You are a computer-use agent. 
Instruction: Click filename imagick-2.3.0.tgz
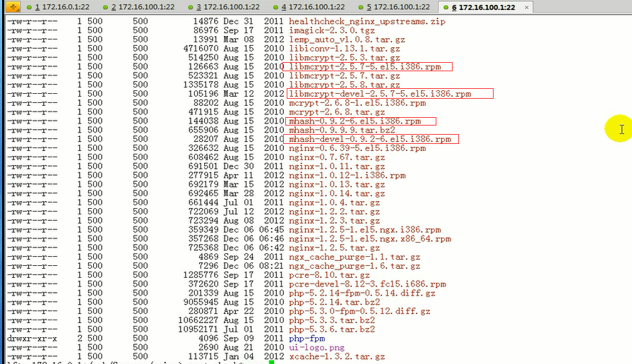[332, 30]
